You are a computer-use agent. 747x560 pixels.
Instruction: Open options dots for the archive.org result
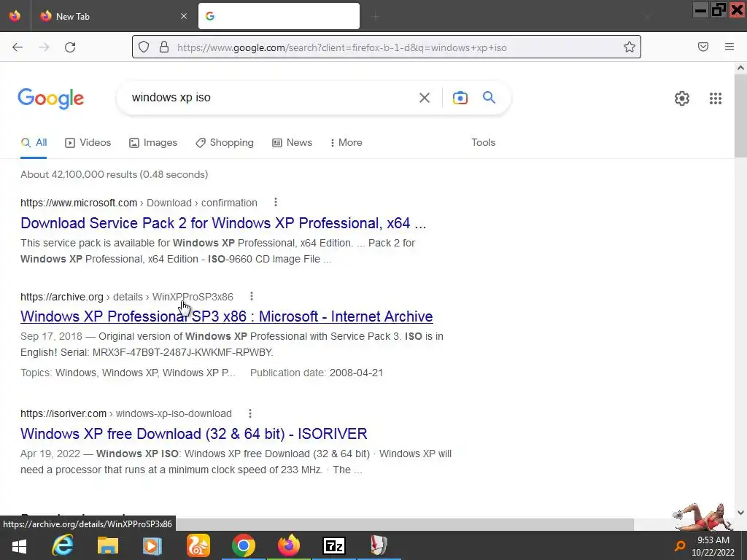pyautogui.click(x=252, y=297)
